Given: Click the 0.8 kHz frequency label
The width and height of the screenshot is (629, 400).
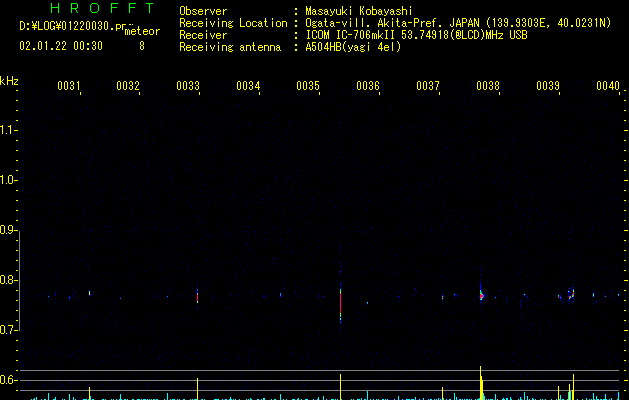Looking at the screenshot, I should [8, 280].
